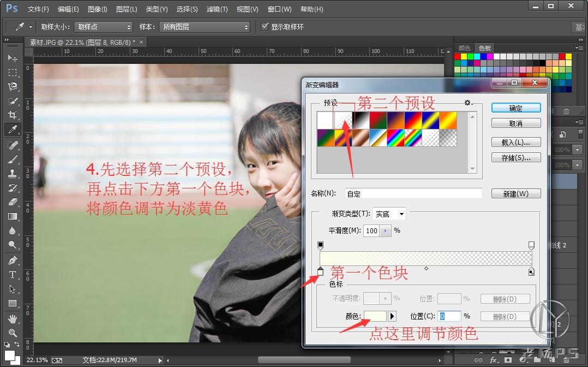This screenshot has height=367, width=588.
Task: Open color stop arrow menu beside 颜色 swatch
Action: pyautogui.click(x=392, y=316)
